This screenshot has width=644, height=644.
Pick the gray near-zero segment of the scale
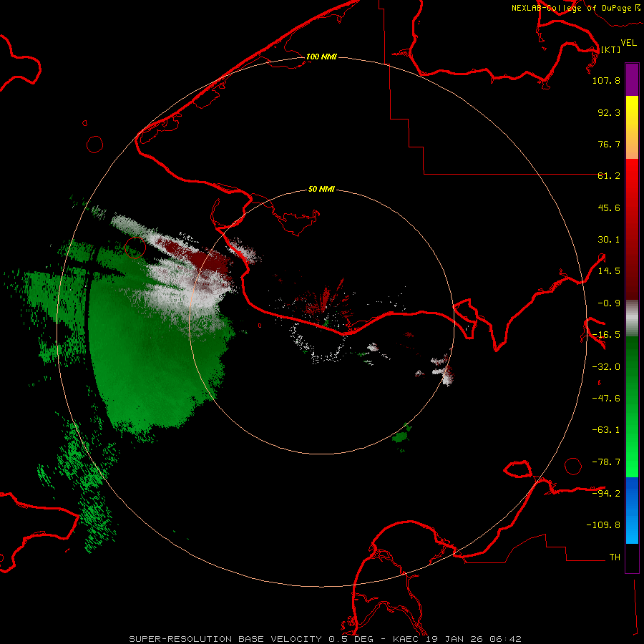click(632, 318)
